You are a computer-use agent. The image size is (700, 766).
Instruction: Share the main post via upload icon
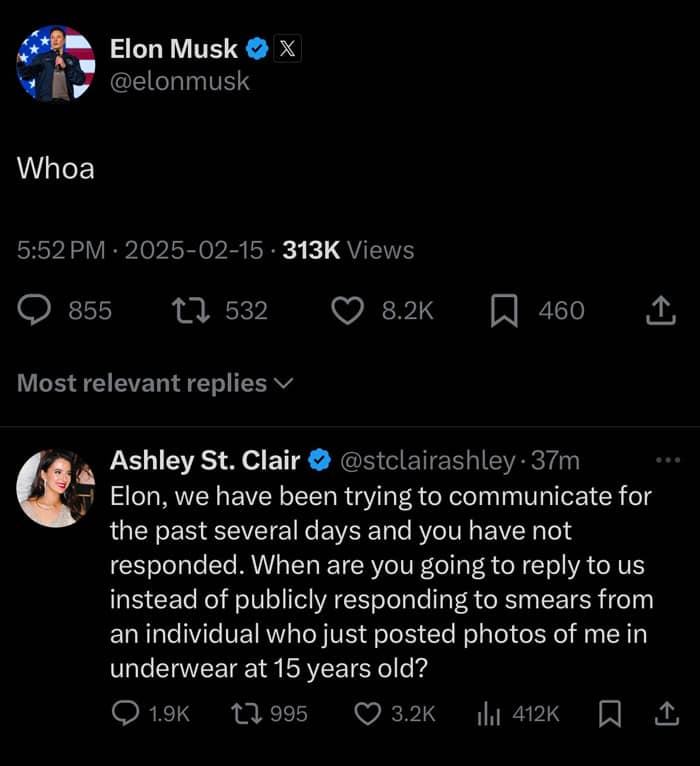(x=659, y=311)
